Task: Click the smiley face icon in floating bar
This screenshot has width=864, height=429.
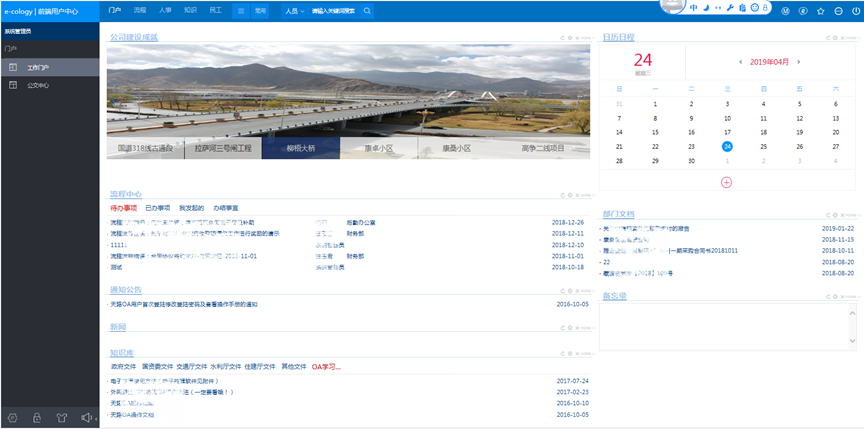Action: tap(755, 8)
